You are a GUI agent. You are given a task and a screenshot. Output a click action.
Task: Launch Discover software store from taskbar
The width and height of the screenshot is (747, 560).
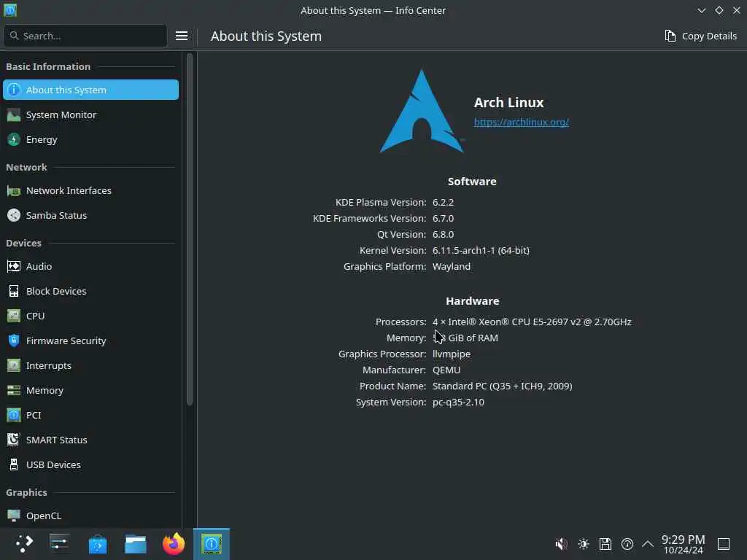(98, 544)
